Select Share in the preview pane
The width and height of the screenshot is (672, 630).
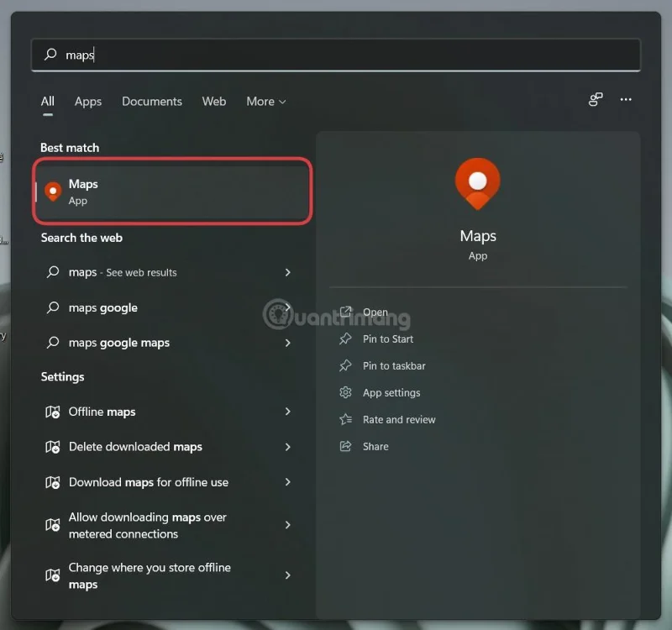click(375, 447)
